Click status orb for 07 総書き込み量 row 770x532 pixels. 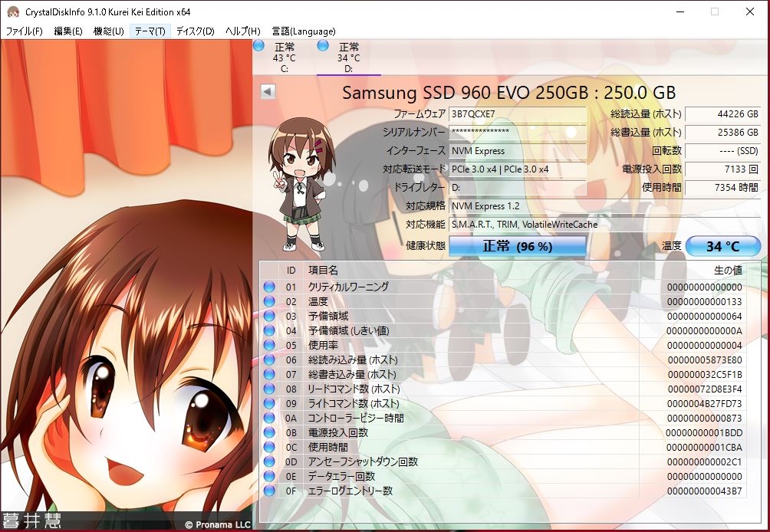pos(269,374)
